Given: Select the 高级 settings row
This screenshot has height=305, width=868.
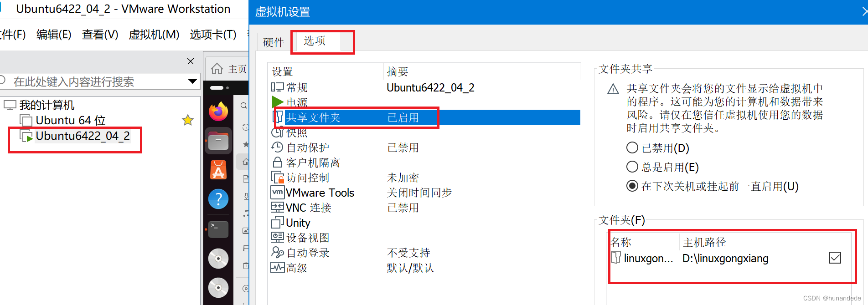Looking at the screenshot, I should pos(425,268).
